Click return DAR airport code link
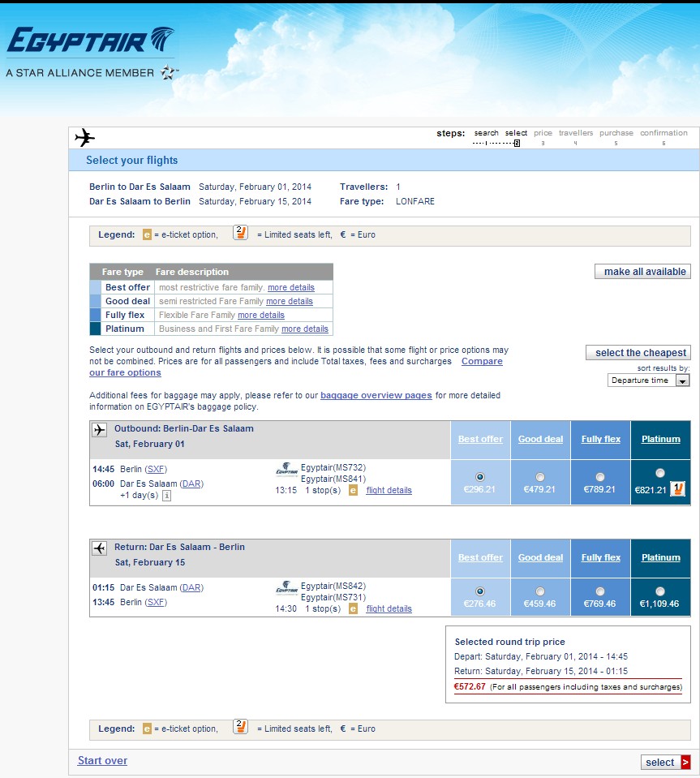The height and width of the screenshot is (778, 700). click(191, 587)
